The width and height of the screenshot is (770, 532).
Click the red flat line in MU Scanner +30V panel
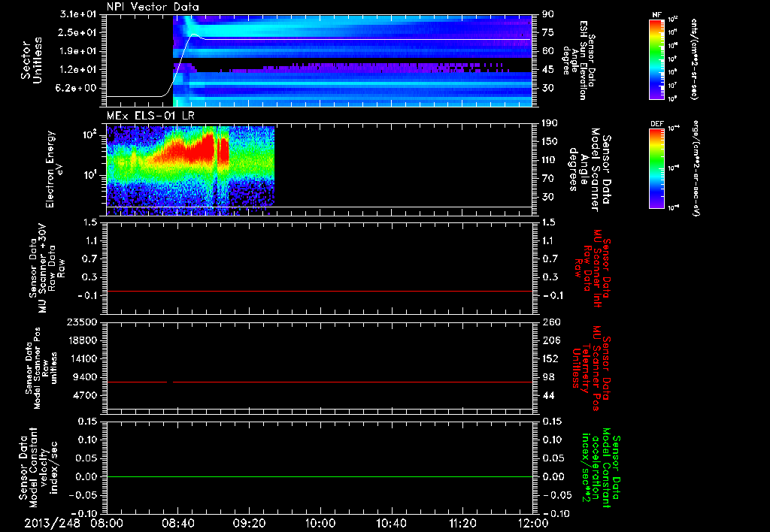coord(319,291)
